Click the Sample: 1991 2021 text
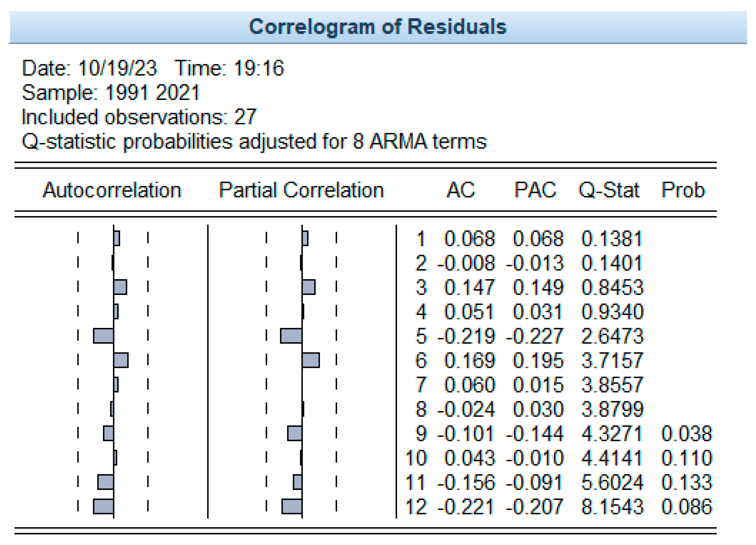Viewport: 756px width, 545px height. point(111,92)
